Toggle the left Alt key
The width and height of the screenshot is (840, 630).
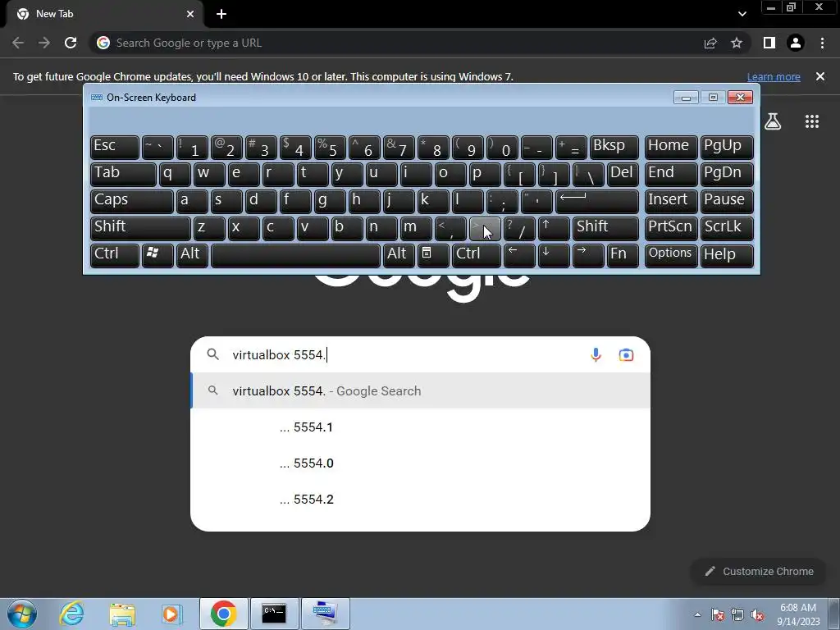pos(192,256)
